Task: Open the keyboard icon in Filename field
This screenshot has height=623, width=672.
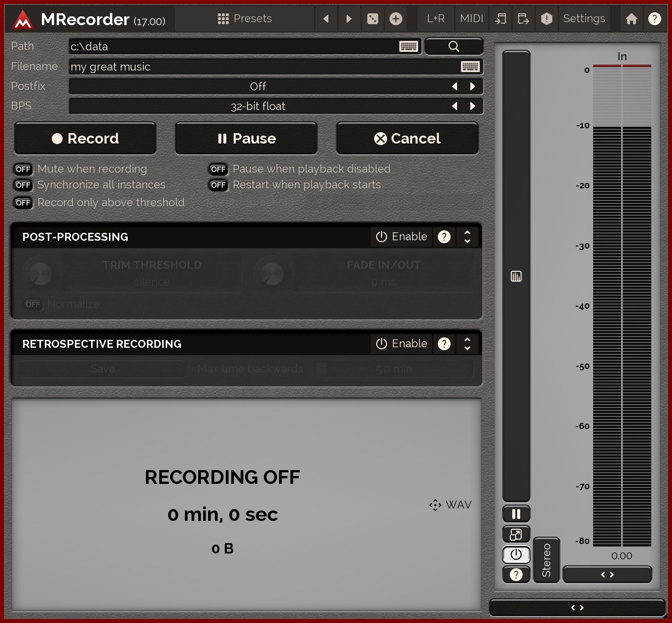Action: tap(469, 67)
